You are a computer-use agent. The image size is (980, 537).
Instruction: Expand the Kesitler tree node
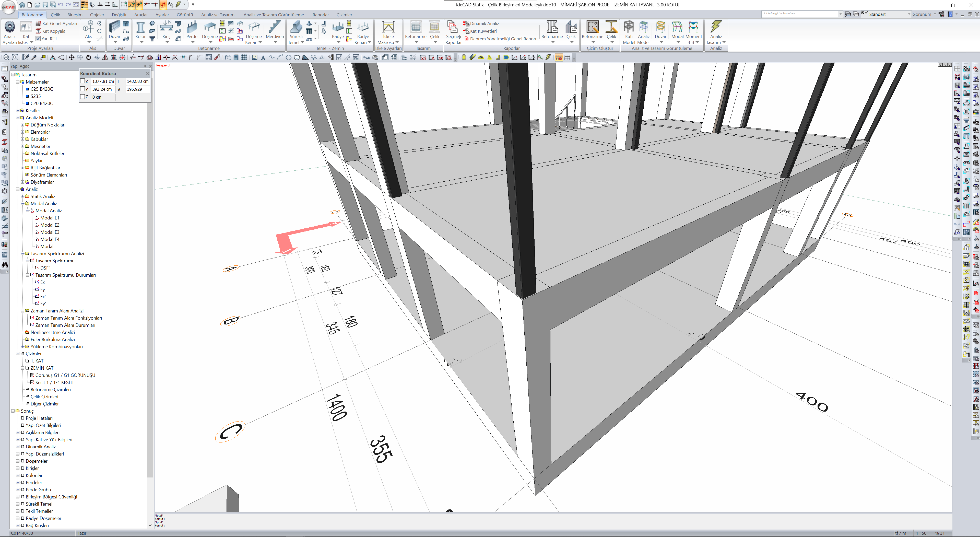pos(18,110)
